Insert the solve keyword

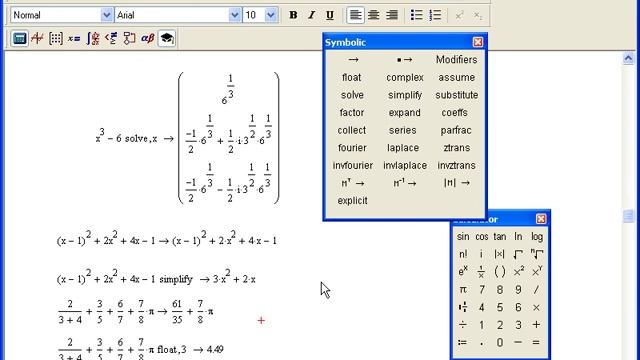point(352,95)
